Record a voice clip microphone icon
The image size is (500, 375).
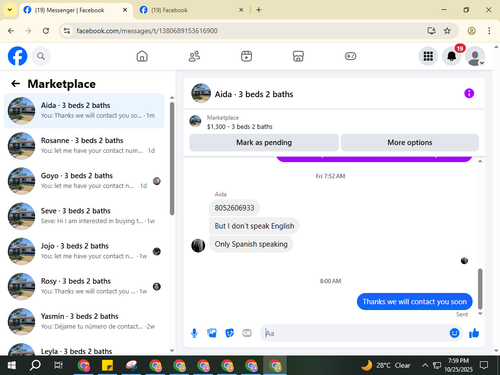coord(194,333)
